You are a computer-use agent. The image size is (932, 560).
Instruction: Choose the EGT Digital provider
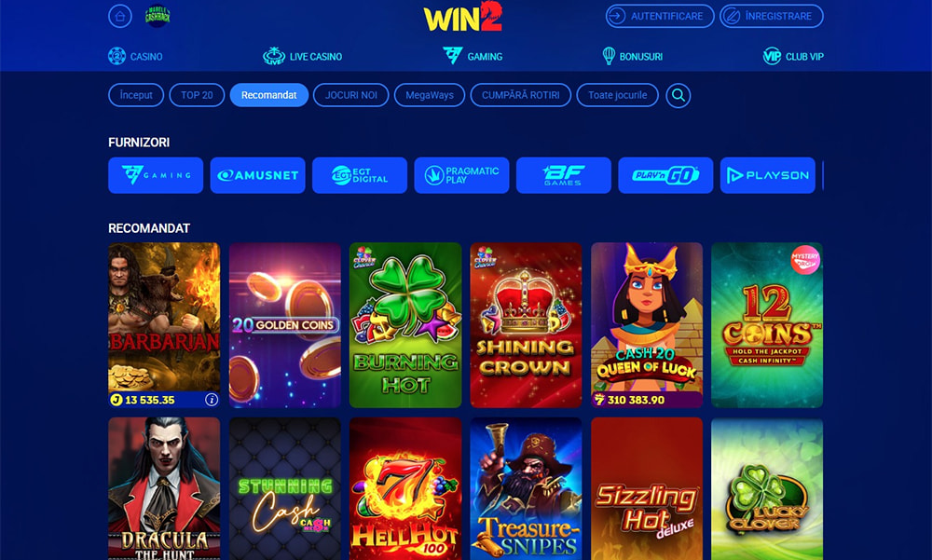click(x=360, y=175)
